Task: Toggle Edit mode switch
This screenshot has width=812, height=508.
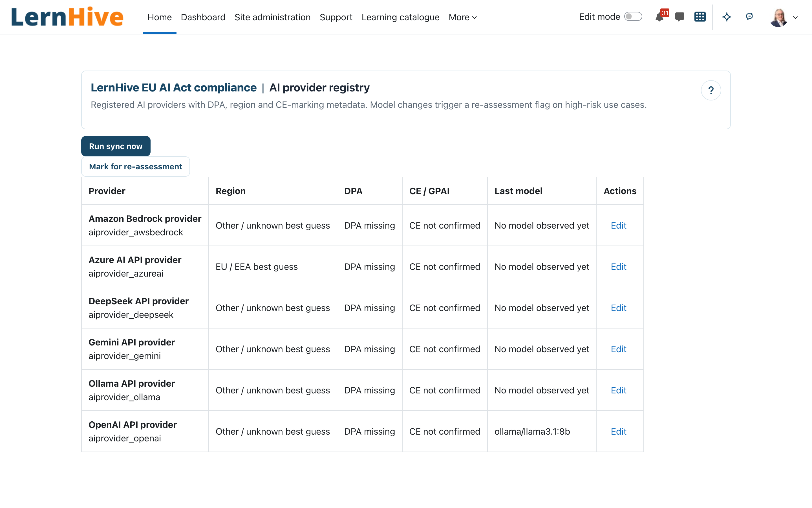Action: (x=633, y=16)
